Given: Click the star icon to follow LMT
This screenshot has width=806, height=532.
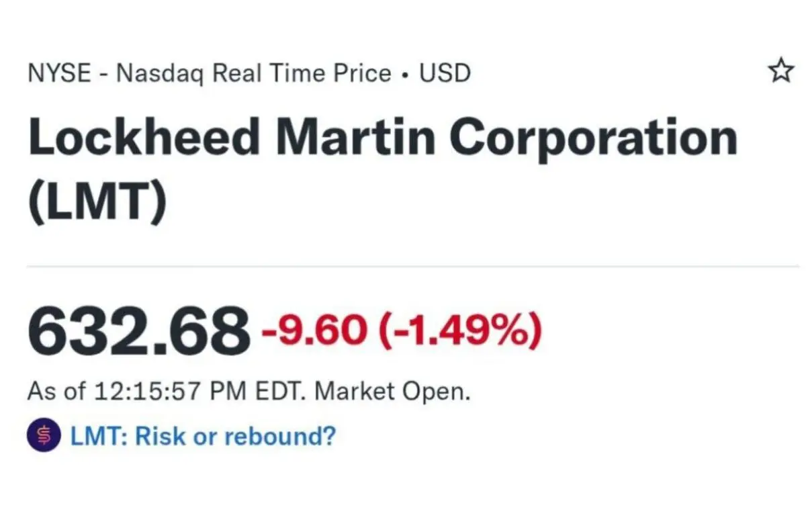Looking at the screenshot, I should pyautogui.click(x=780, y=71).
